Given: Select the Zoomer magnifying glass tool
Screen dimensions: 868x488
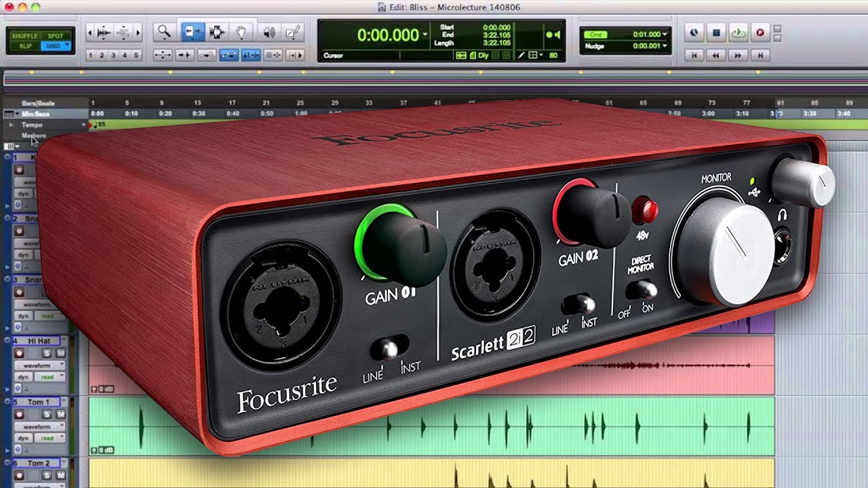Looking at the screenshot, I should click(163, 31).
